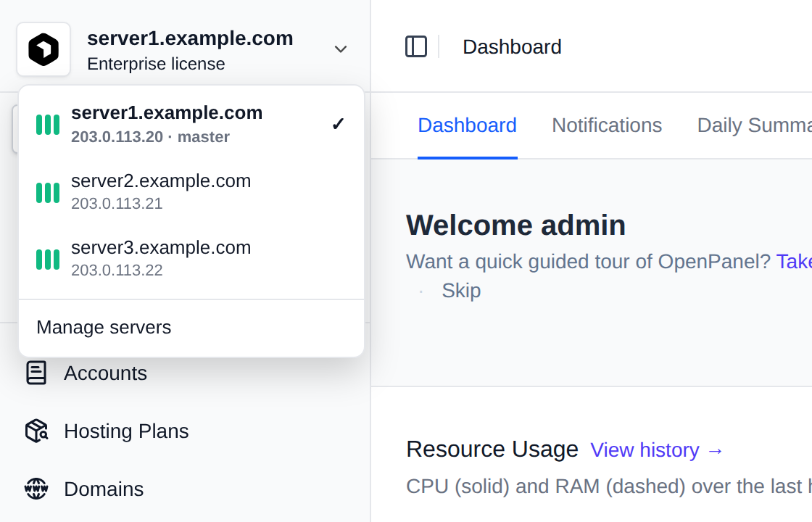
Task: Switch to the Notifications tab
Action: point(607,125)
